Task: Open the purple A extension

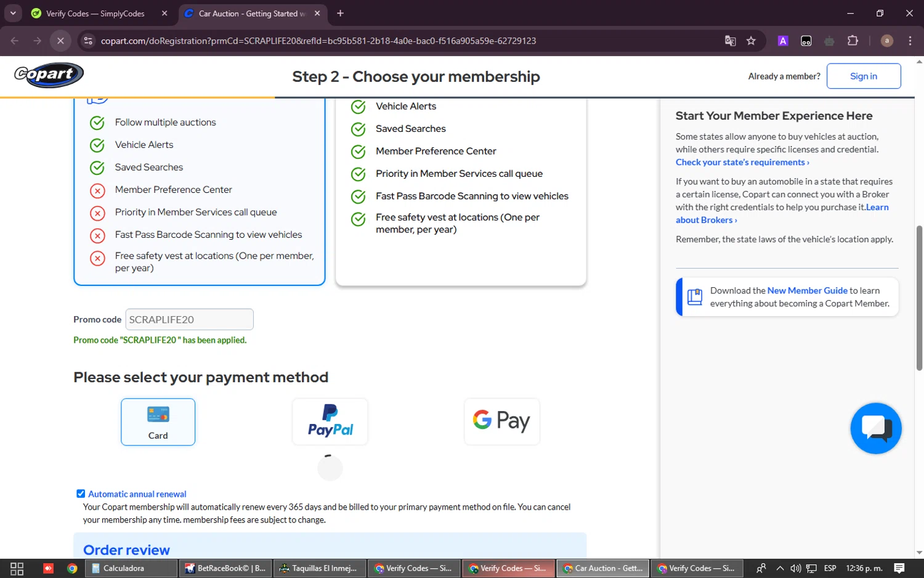Action: (783, 41)
